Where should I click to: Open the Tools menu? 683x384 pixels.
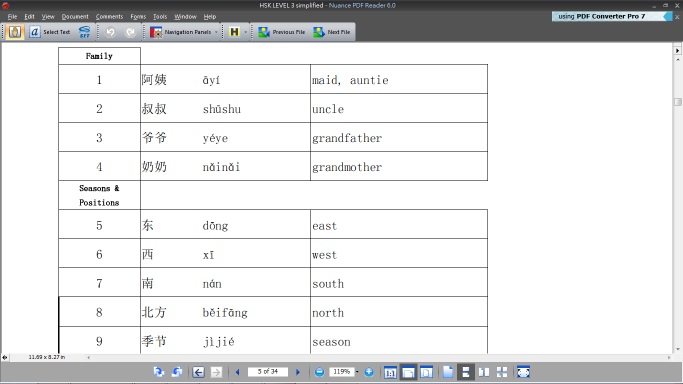click(x=160, y=17)
